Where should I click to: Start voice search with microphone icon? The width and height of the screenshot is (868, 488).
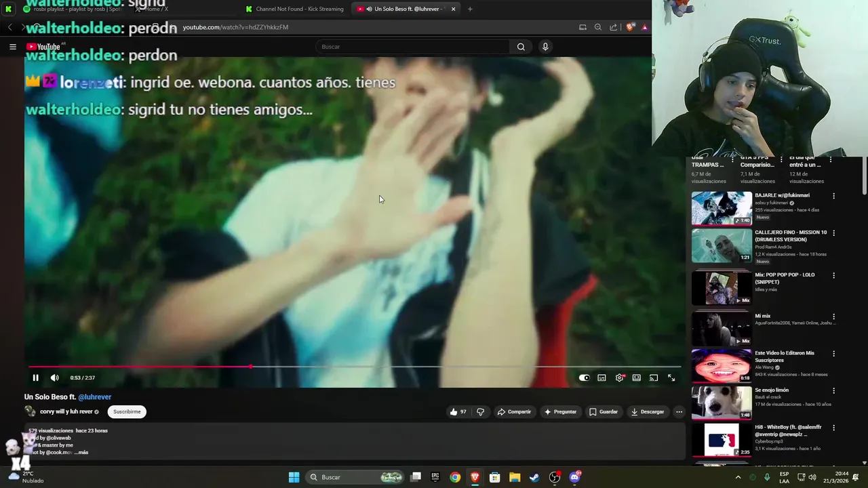pos(545,47)
